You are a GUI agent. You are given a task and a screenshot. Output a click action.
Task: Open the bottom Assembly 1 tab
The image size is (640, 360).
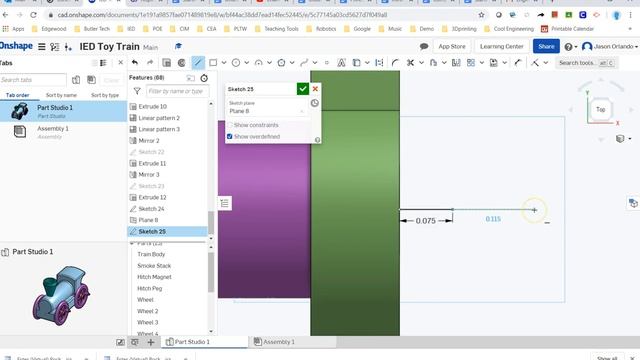coord(292,342)
